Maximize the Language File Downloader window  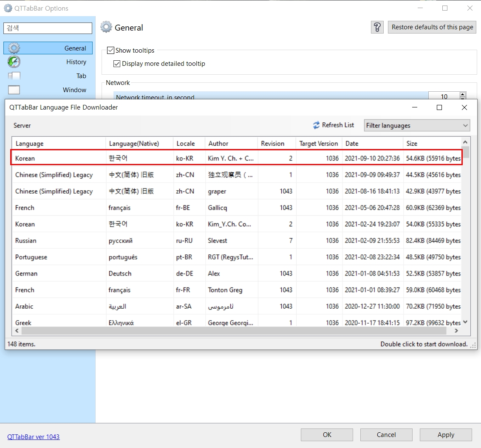(x=439, y=107)
